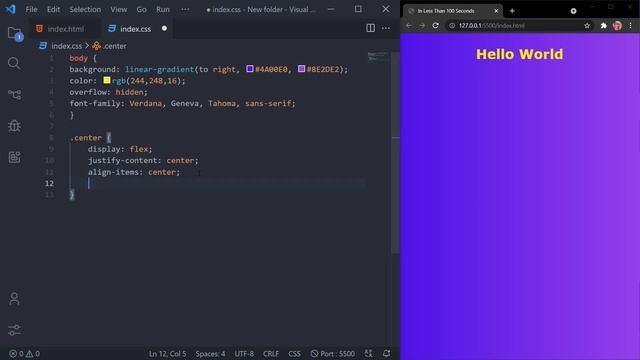Screen dimensions: 640x360
Task: Click the 'align-items: center;' line
Action: 133,172
